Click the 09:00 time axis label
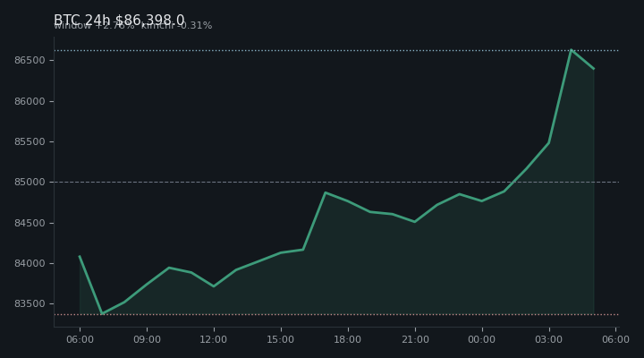Viewport: 644px width, 358px height. click(147, 339)
